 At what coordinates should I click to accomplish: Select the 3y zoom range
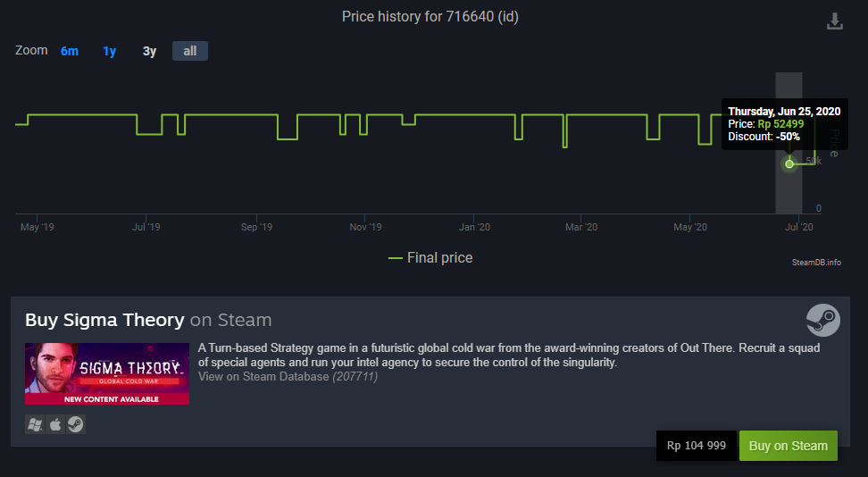click(x=149, y=51)
